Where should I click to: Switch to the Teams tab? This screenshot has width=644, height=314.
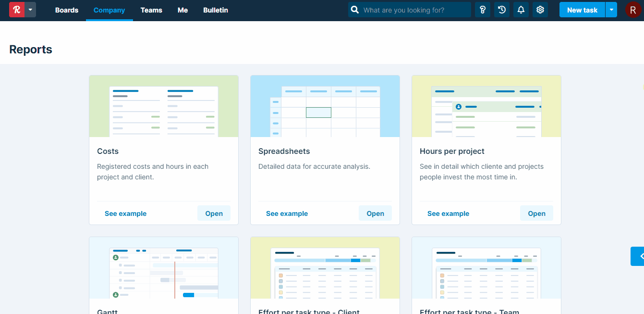pyautogui.click(x=151, y=10)
